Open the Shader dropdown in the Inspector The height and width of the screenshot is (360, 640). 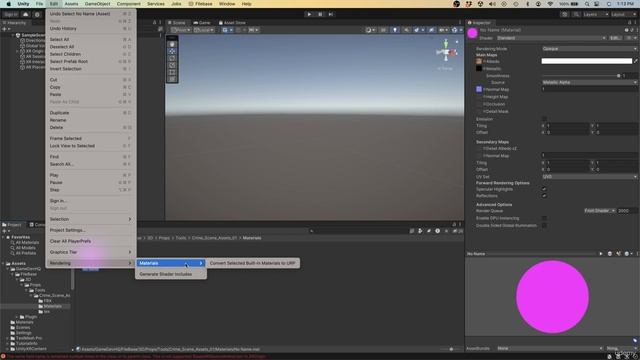point(551,38)
